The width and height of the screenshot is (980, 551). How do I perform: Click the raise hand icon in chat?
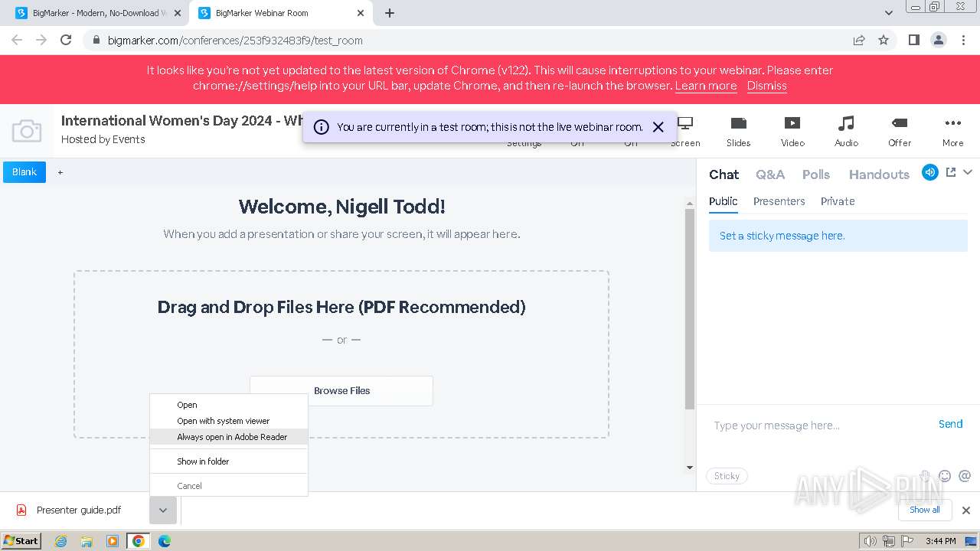[x=926, y=476]
